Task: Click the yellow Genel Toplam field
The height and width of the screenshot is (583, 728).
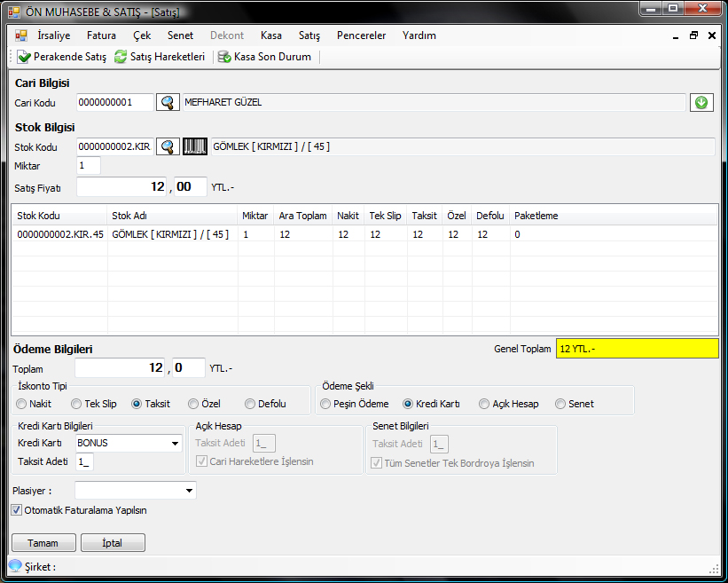Action: (x=637, y=349)
